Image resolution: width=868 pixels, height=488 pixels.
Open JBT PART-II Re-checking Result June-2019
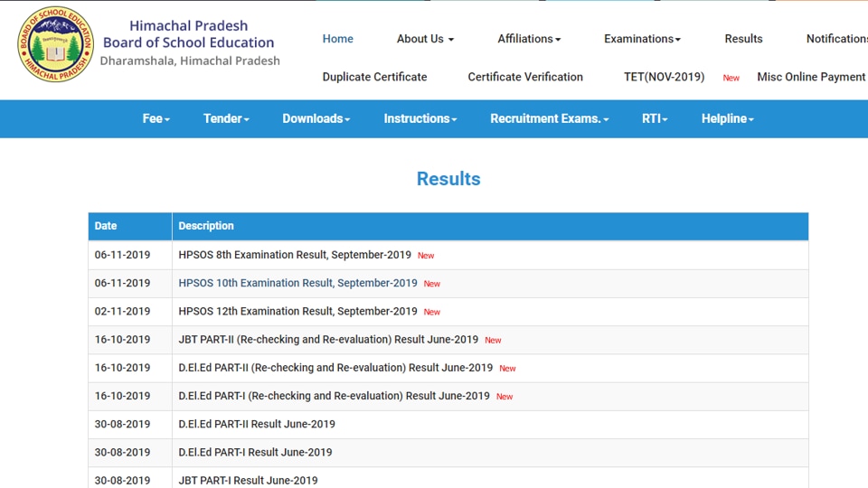(x=328, y=340)
